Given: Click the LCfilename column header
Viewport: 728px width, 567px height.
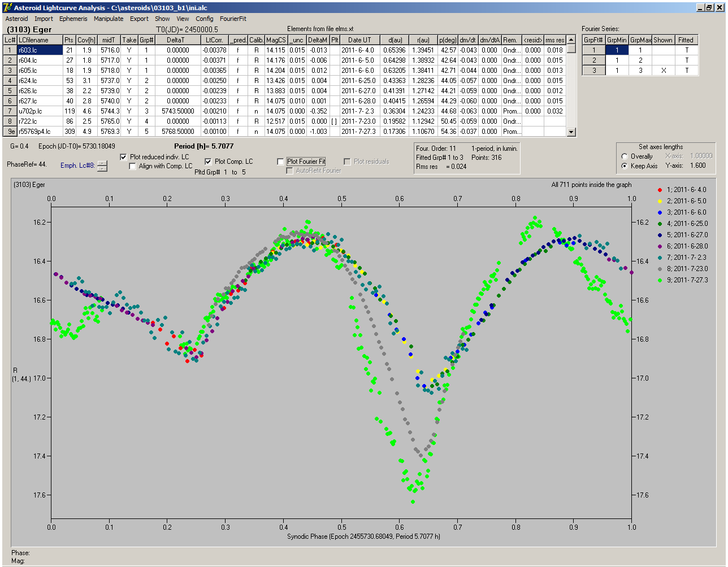Looking at the screenshot, I should tap(40, 40).
